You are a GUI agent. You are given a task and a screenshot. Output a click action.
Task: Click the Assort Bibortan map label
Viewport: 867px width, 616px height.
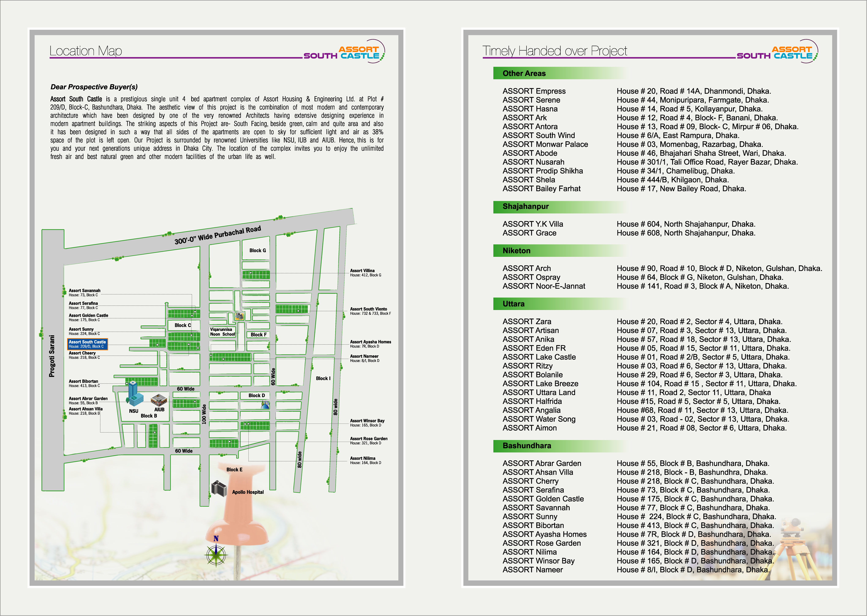84,383
